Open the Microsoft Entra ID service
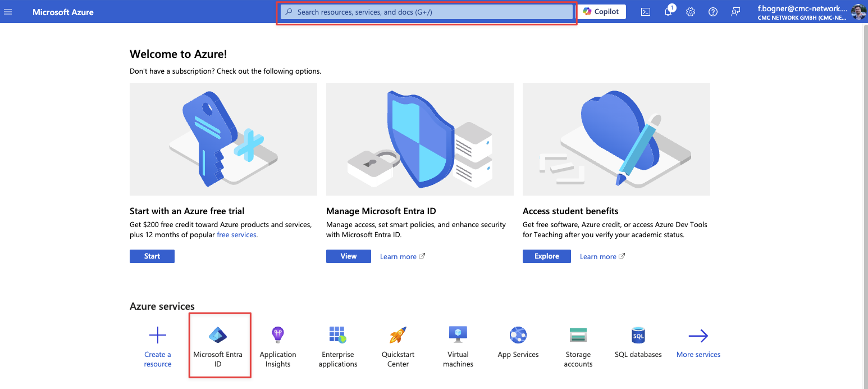Image resolution: width=868 pixels, height=389 pixels. pyautogui.click(x=218, y=345)
